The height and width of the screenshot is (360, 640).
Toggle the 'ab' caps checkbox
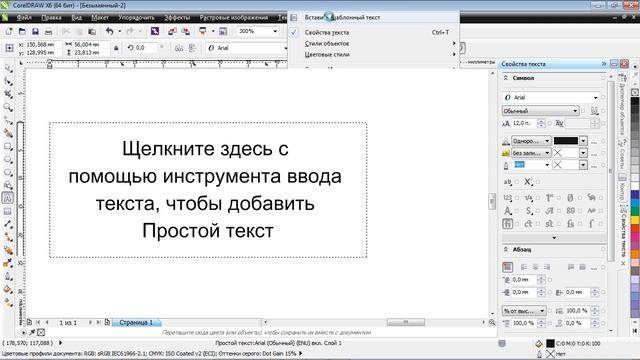(x=517, y=182)
